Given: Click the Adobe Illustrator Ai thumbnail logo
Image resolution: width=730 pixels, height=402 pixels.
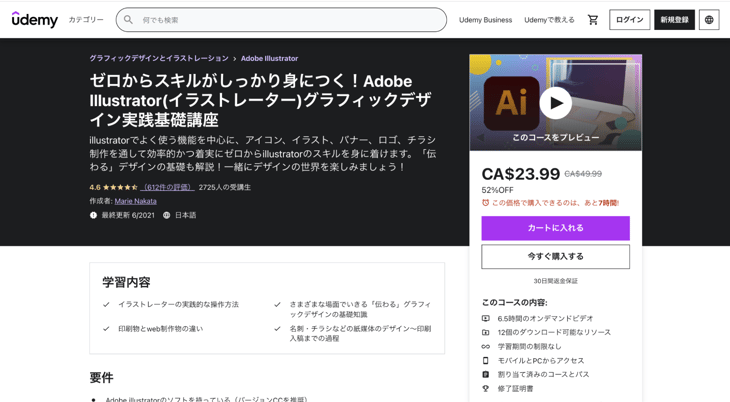Looking at the screenshot, I should 511,103.
